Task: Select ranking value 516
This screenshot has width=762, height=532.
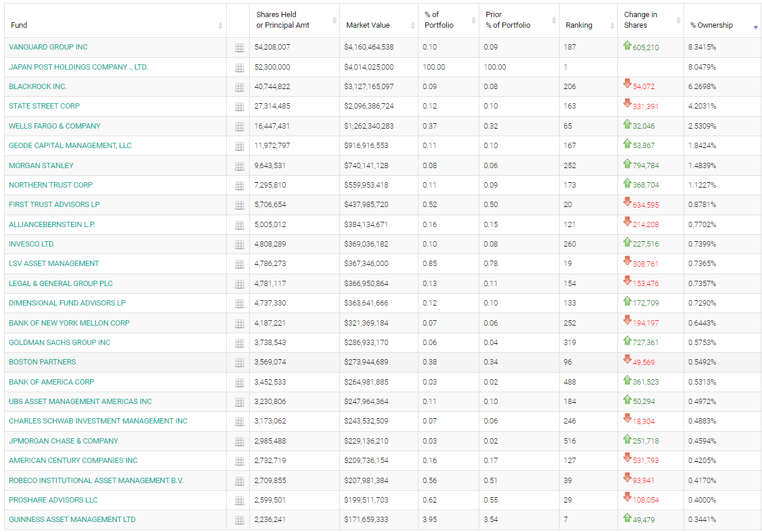Action: pyautogui.click(x=570, y=441)
